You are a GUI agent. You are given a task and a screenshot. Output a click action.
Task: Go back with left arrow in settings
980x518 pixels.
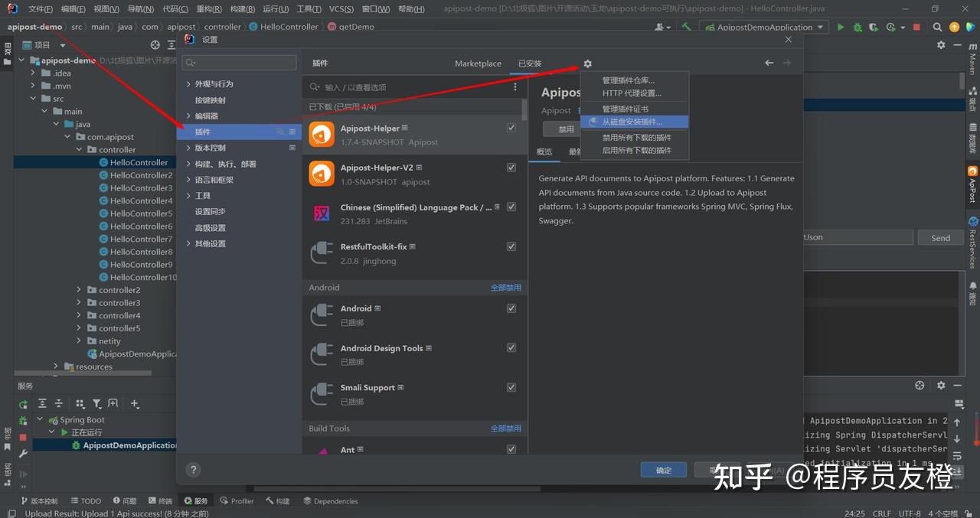769,63
